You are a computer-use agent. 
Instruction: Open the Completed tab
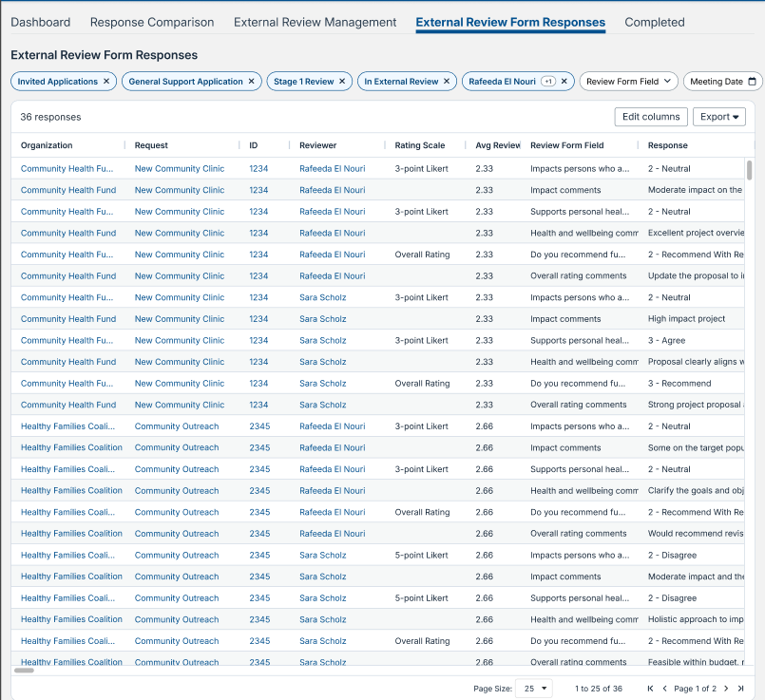point(655,23)
